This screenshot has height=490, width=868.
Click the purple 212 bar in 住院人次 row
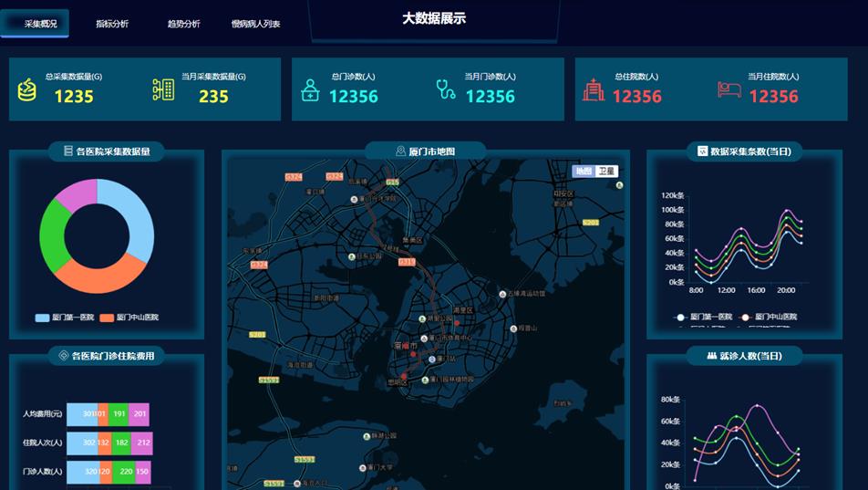coord(142,443)
